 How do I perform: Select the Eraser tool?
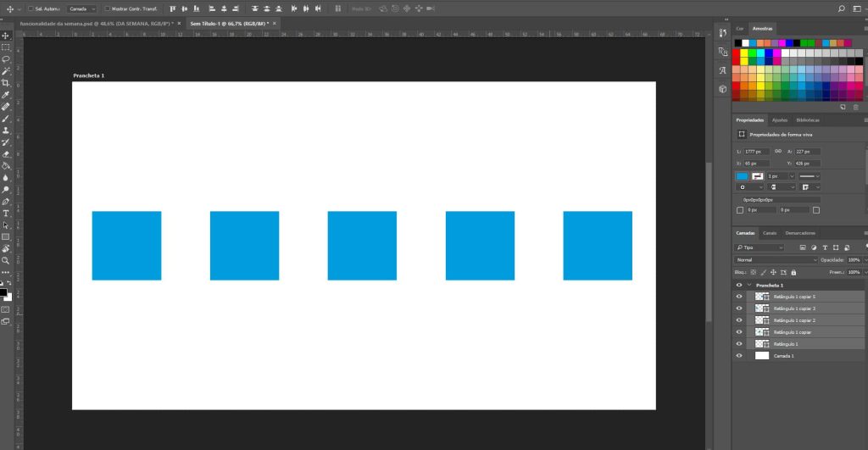[x=6, y=154]
